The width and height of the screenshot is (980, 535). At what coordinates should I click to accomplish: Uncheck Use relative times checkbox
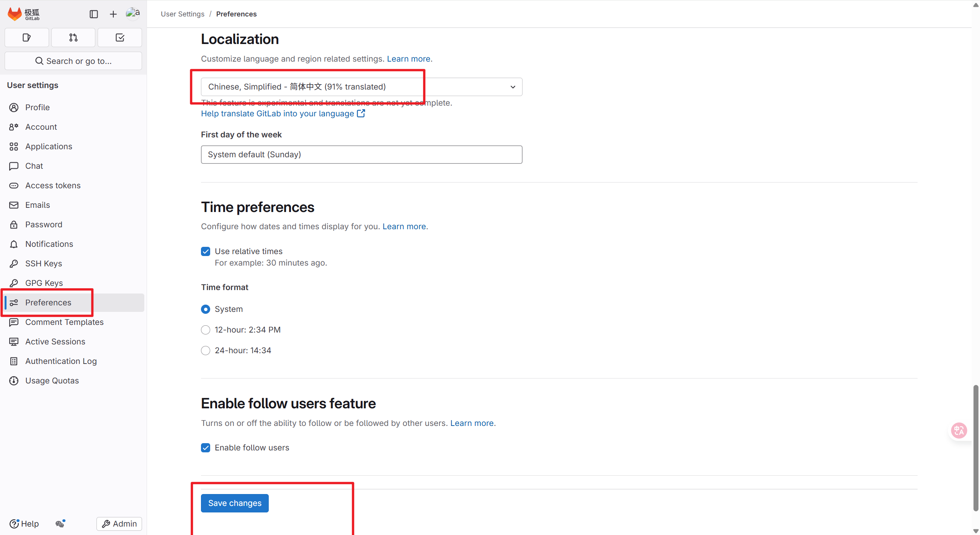coord(206,251)
